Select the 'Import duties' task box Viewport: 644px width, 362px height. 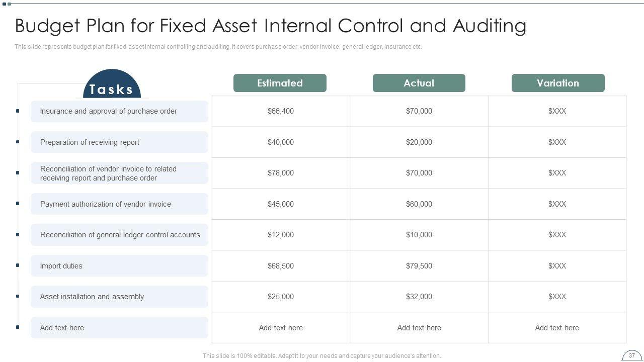click(119, 266)
